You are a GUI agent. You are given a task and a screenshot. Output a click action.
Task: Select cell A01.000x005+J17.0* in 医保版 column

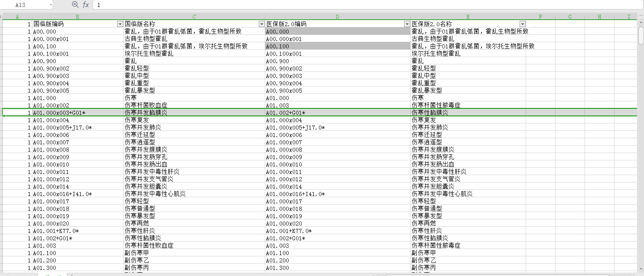338,128
